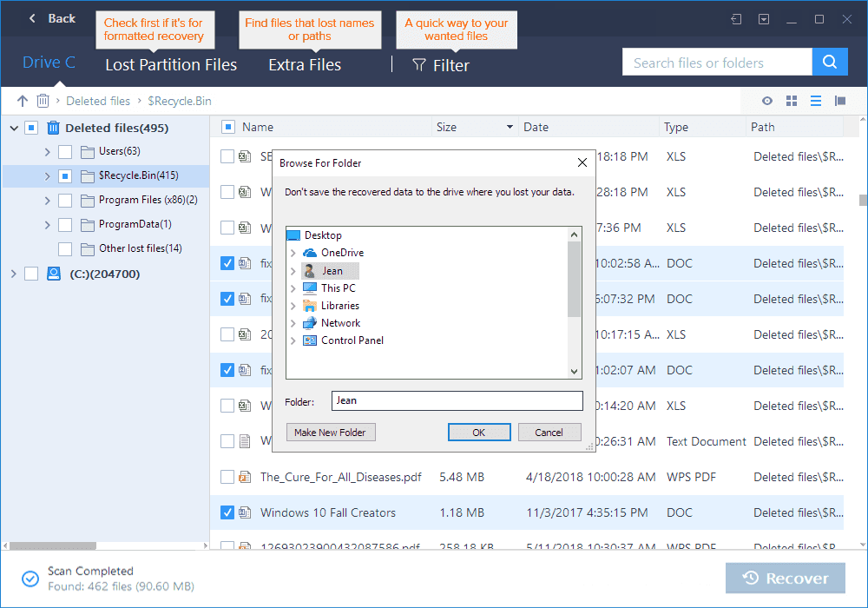Select This PC icon in folder tree

(310, 288)
